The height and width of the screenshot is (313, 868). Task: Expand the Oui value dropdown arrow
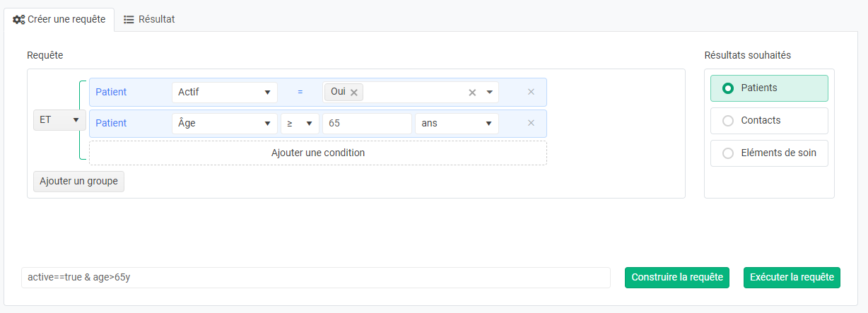click(x=489, y=93)
